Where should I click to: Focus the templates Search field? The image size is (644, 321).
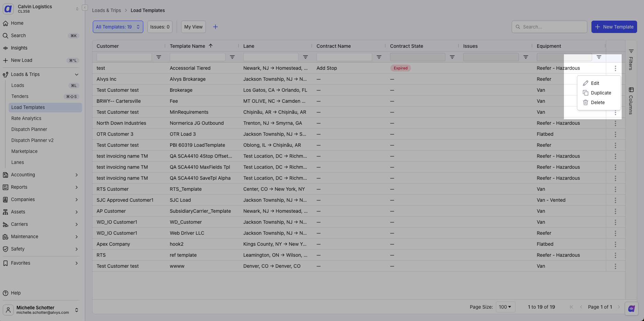pos(549,27)
